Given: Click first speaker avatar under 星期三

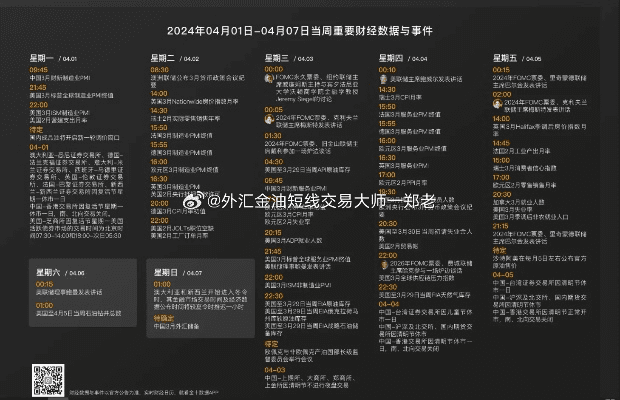Looking at the screenshot, I should tap(269, 78).
